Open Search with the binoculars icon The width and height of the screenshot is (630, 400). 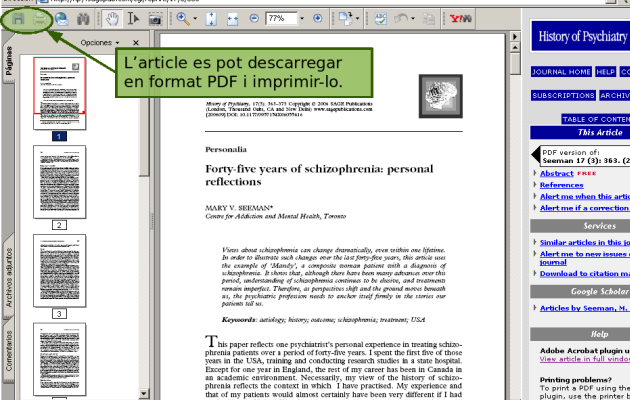point(83,19)
